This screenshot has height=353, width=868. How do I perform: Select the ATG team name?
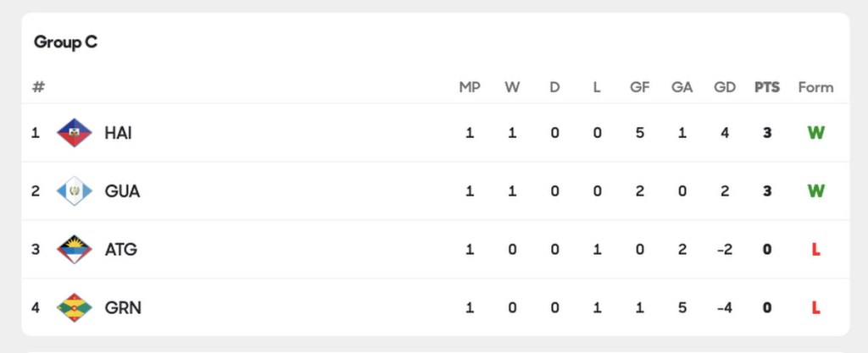click(120, 250)
